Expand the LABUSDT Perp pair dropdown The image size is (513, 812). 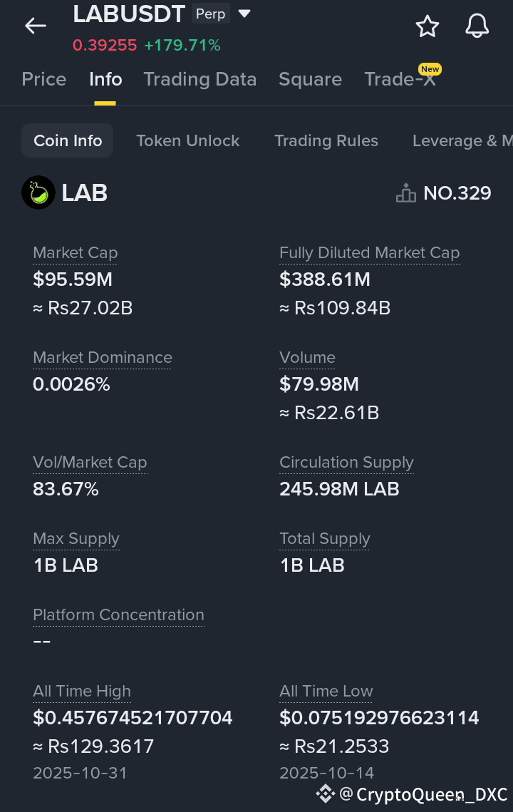coord(244,14)
